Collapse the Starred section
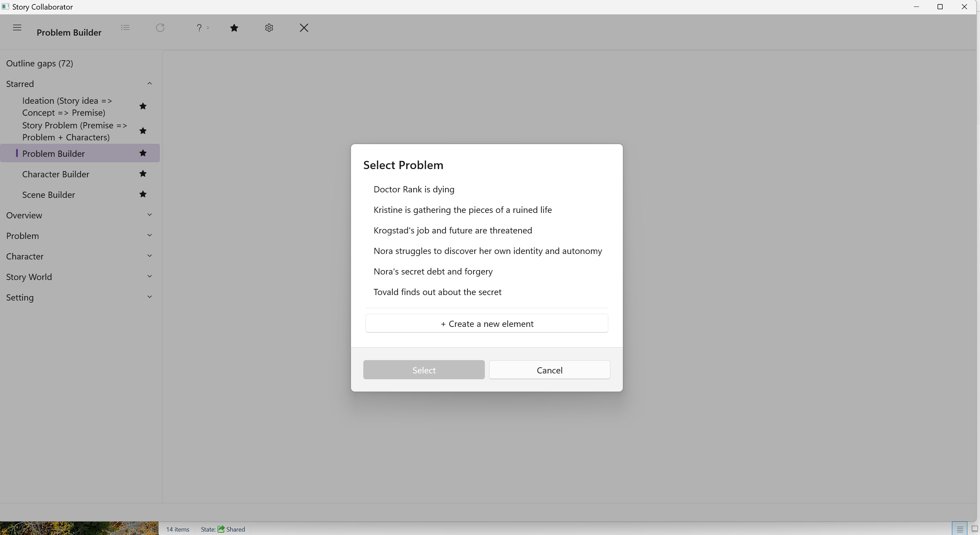980x535 pixels. point(150,83)
